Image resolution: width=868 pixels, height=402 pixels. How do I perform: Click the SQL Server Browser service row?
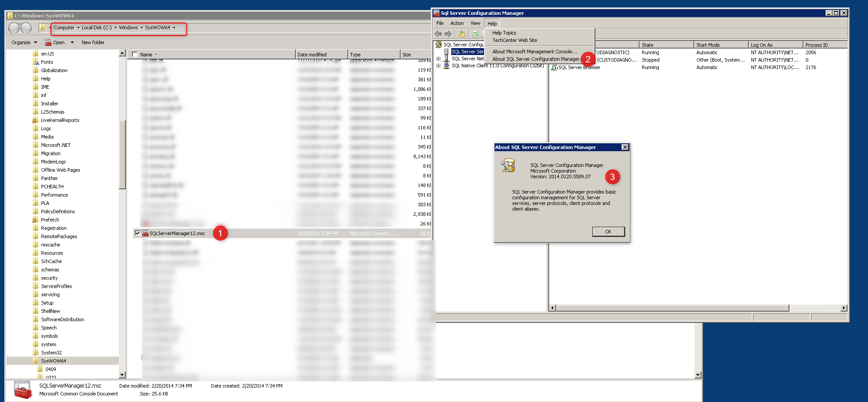point(698,67)
